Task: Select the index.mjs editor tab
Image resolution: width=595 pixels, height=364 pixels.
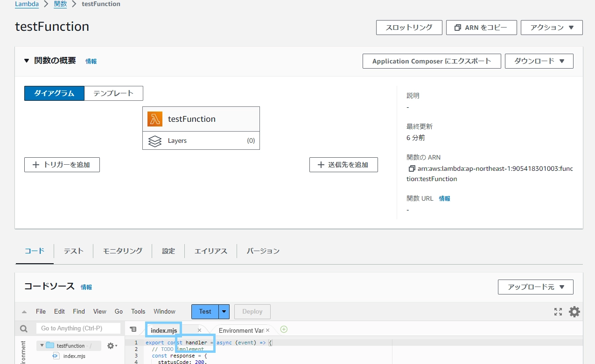Action: tap(164, 330)
